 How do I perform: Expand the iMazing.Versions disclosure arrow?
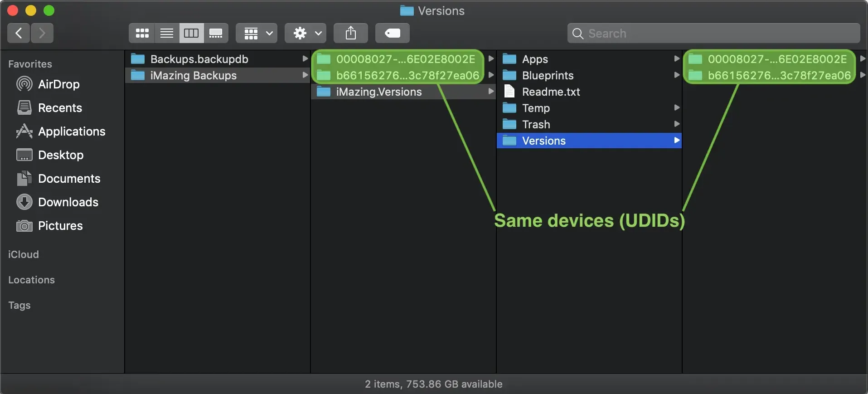491,91
